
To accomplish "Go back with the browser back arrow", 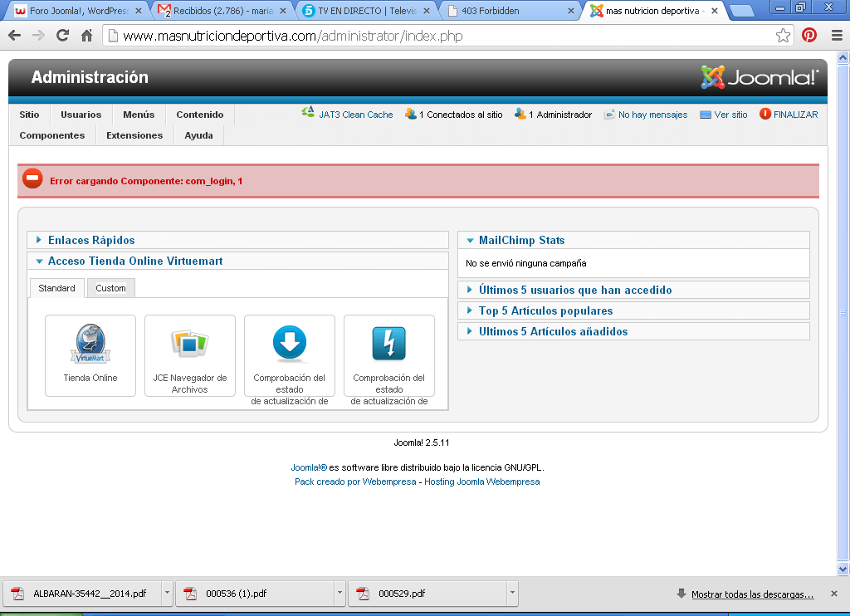I will [x=15, y=36].
